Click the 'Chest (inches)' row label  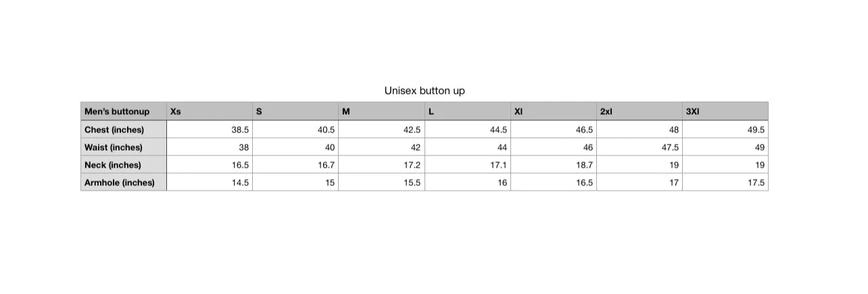pyautogui.click(x=124, y=130)
